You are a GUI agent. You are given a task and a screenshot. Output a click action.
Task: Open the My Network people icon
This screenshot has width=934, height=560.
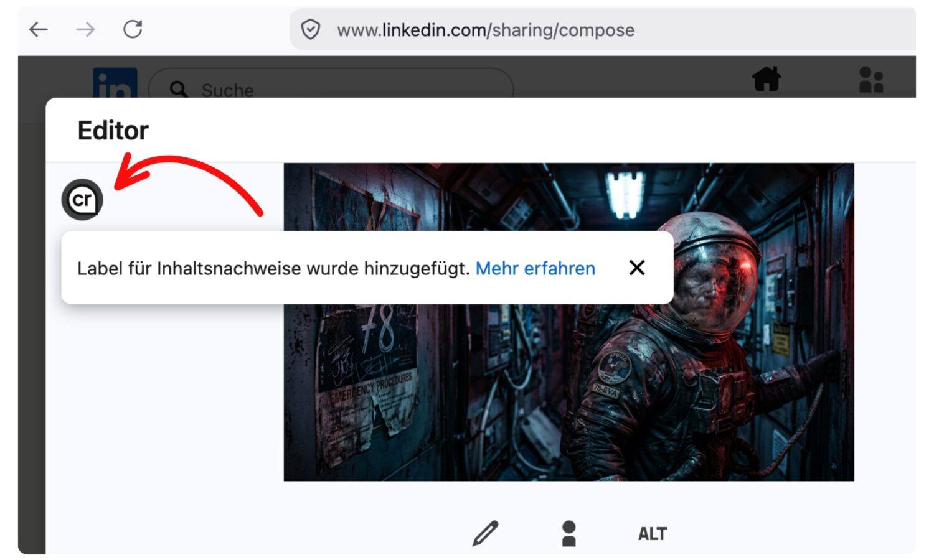(871, 80)
